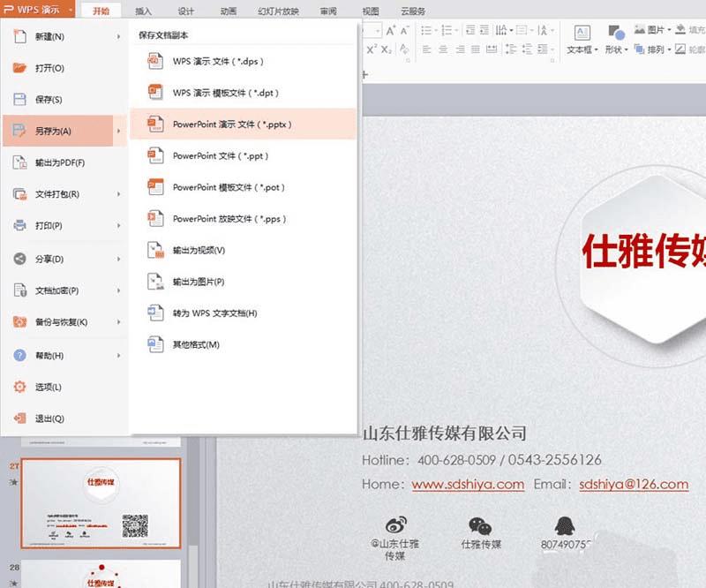Expand the 备份与恢复(K) submenu arrow
Viewport: 706px width, 588px height.
(x=118, y=322)
